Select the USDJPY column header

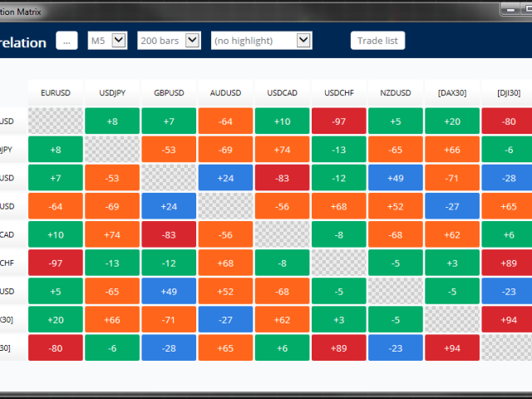[112, 93]
